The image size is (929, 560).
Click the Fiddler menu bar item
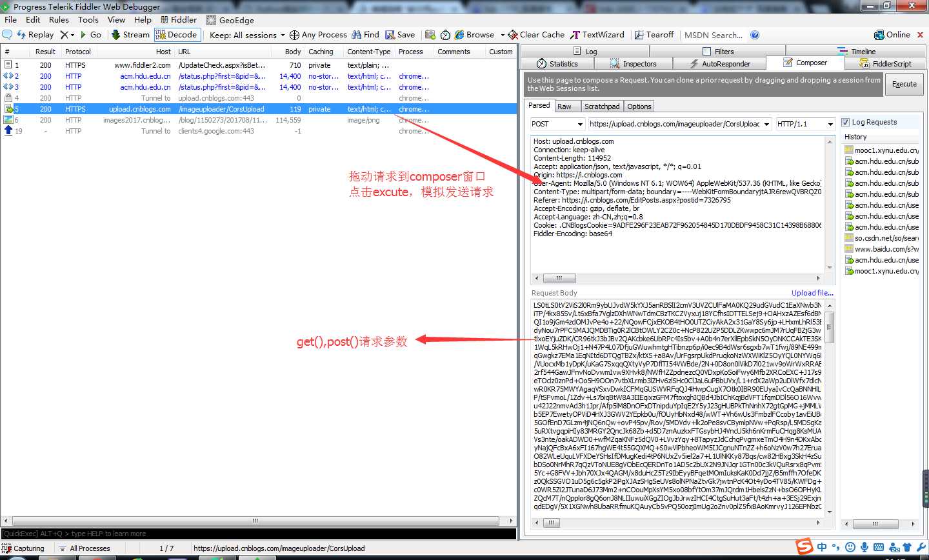[179, 20]
